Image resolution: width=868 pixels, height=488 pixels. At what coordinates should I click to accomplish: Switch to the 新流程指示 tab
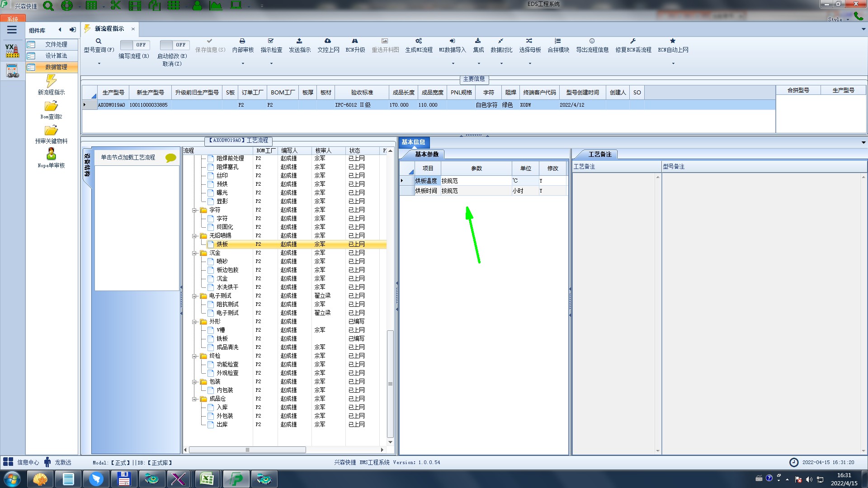pos(109,28)
